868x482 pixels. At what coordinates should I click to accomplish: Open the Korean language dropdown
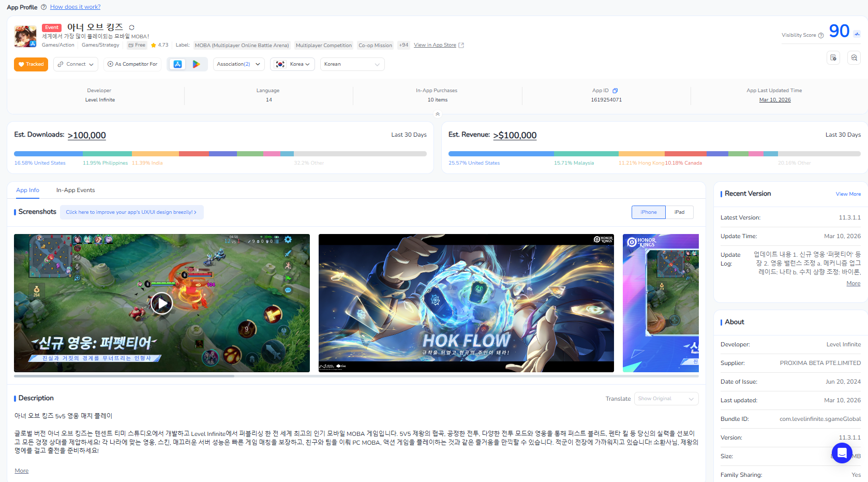[x=352, y=64]
